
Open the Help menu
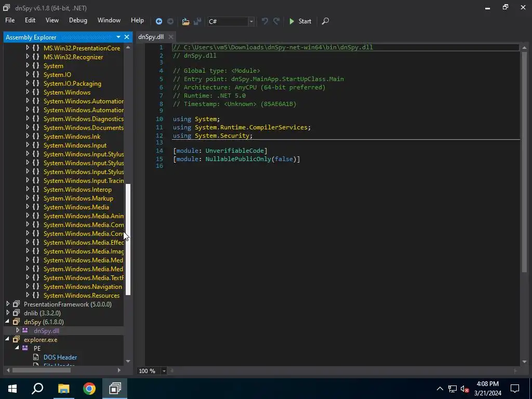click(x=137, y=20)
